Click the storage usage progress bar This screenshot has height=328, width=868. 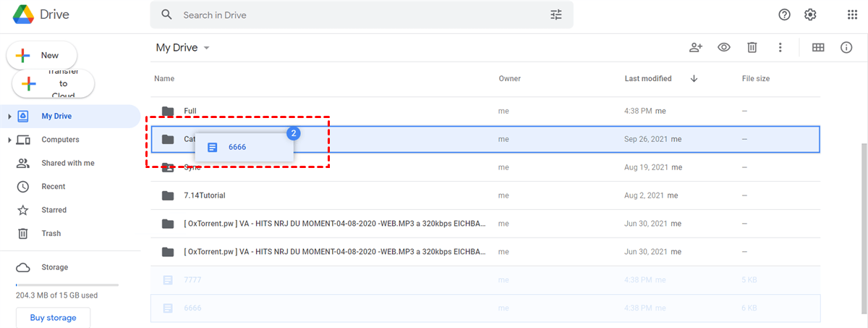tap(67, 285)
